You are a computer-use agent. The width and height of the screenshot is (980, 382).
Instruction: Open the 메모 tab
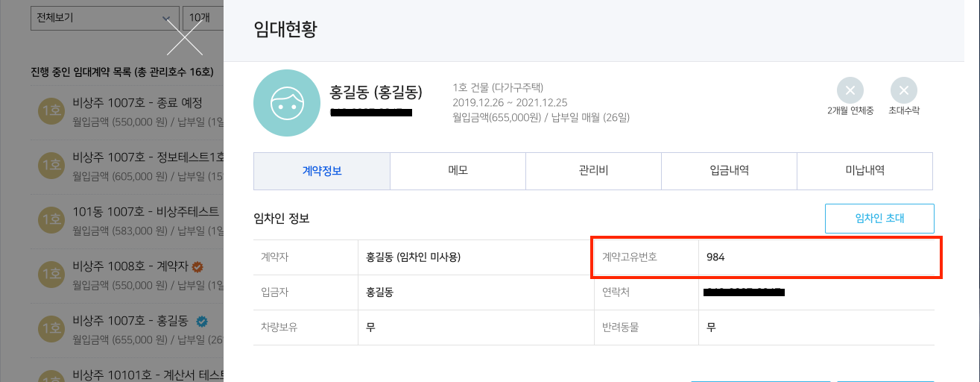click(x=458, y=171)
